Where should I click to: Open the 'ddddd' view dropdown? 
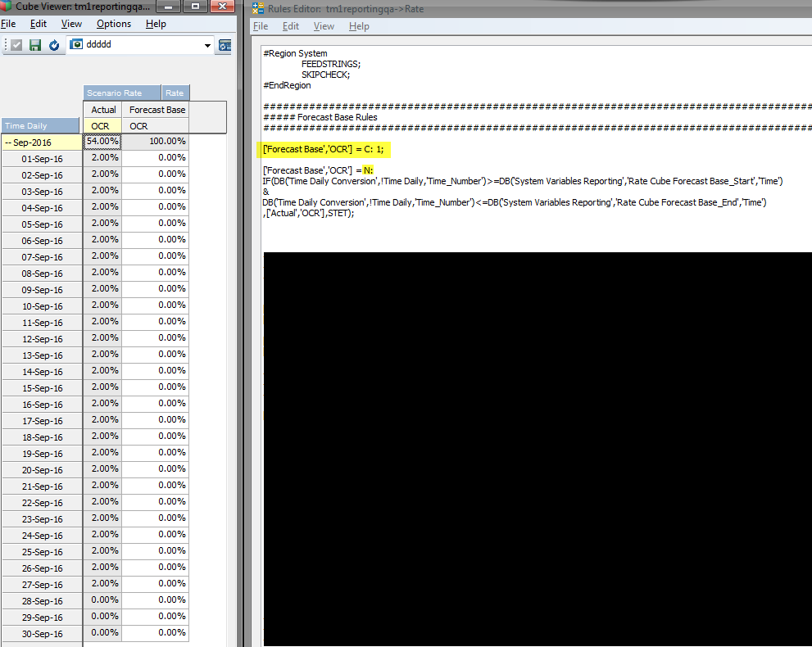click(207, 45)
